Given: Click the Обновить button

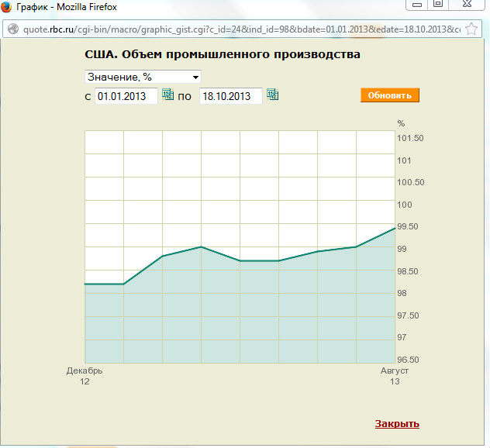Looking at the screenshot, I should [390, 95].
